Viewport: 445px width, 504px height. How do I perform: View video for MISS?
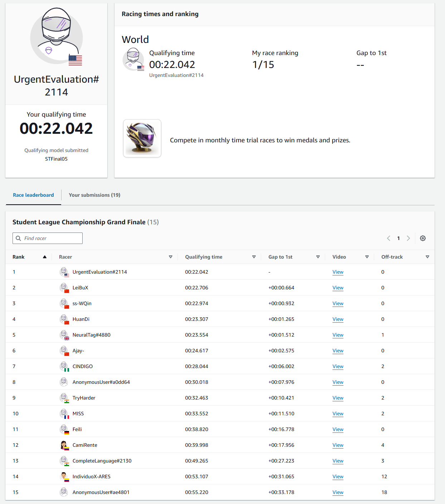point(338,414)
